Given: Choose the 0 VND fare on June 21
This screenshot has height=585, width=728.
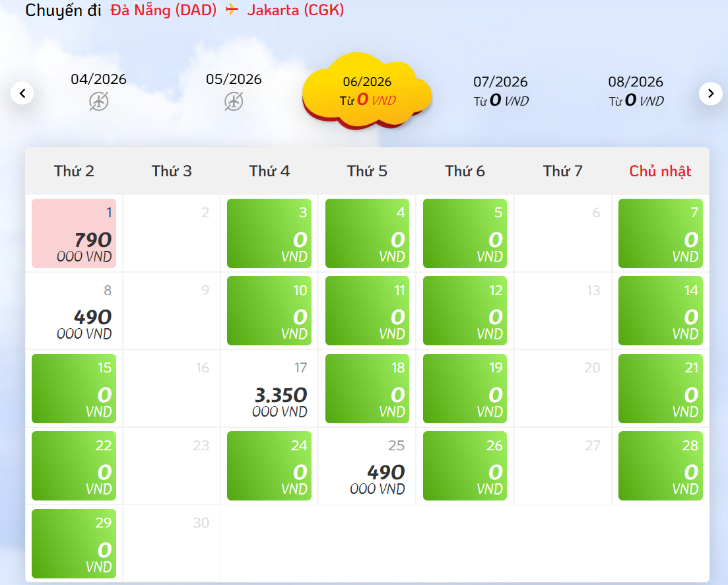Looking at the screenshot, I should pyautogui.click(x=660, y=389).
